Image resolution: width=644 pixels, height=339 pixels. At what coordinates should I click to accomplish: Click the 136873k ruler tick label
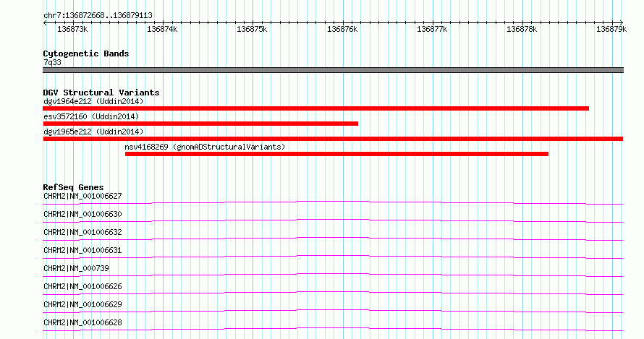[x=72, y=29]
